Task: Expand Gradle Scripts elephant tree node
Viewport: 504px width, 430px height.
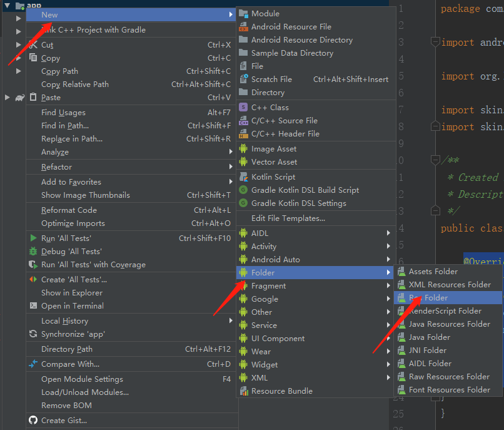Action: 7,97
